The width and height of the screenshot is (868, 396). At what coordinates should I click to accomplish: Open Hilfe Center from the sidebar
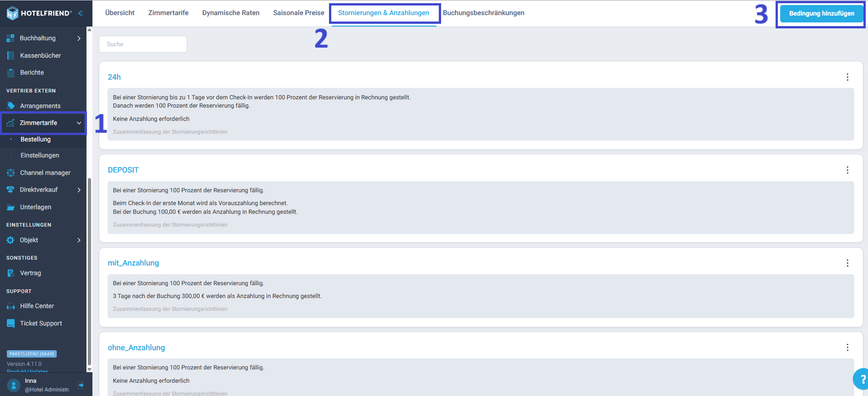tap(37, 306)
